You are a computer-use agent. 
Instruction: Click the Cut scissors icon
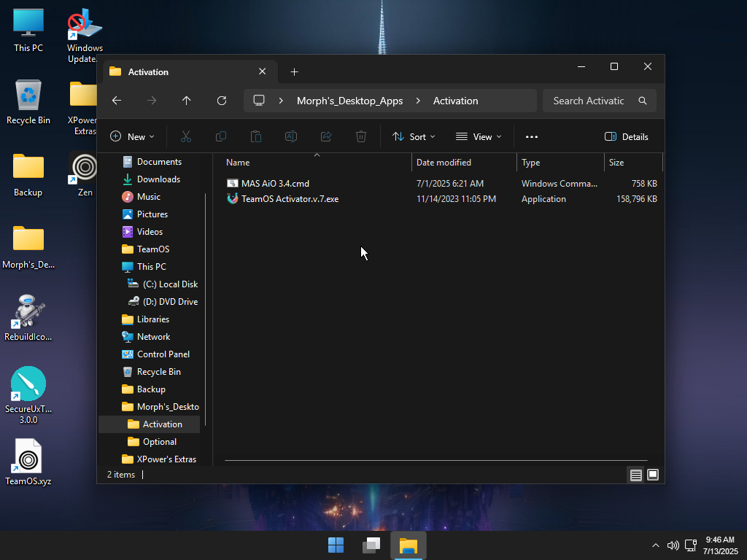coord(186,136)
